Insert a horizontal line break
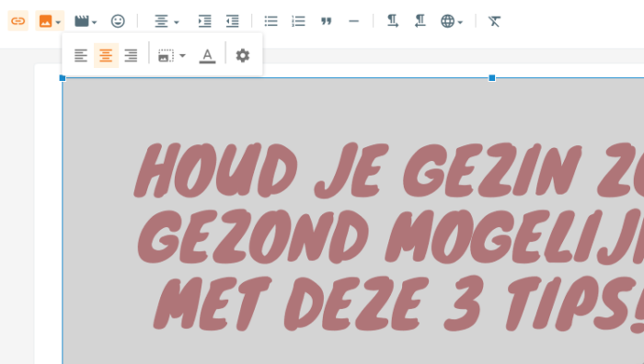 353,21
